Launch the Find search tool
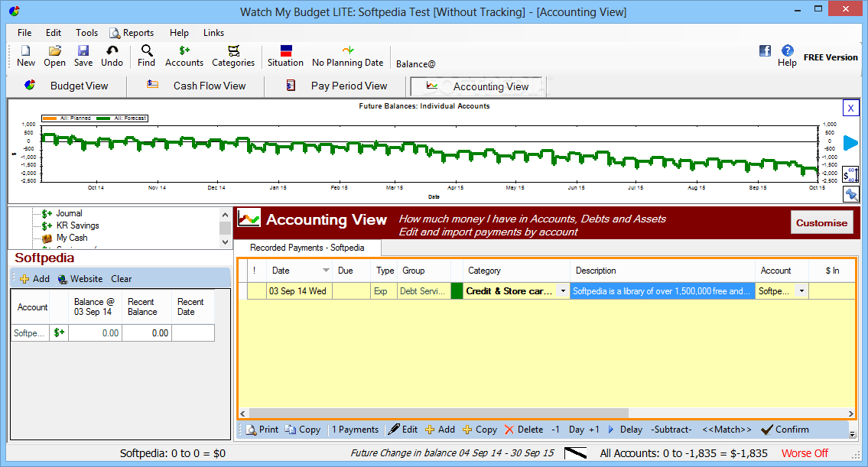 click(146, 56)
